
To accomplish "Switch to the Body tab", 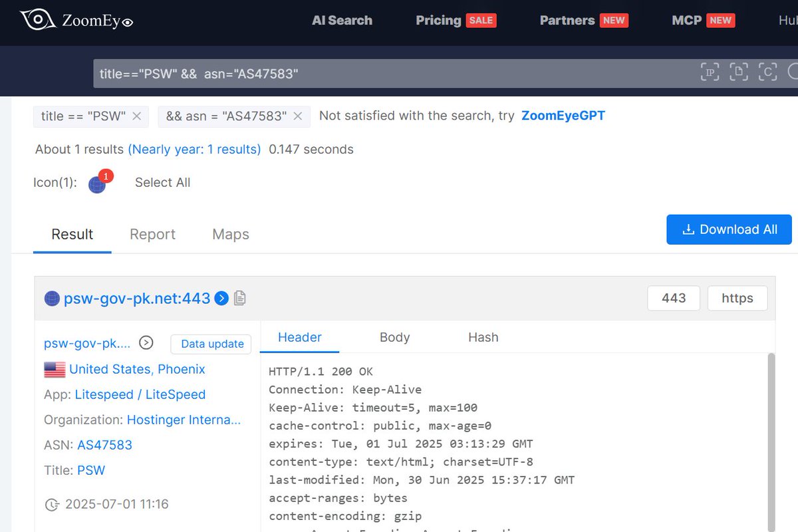I will [x=394, y=338].
